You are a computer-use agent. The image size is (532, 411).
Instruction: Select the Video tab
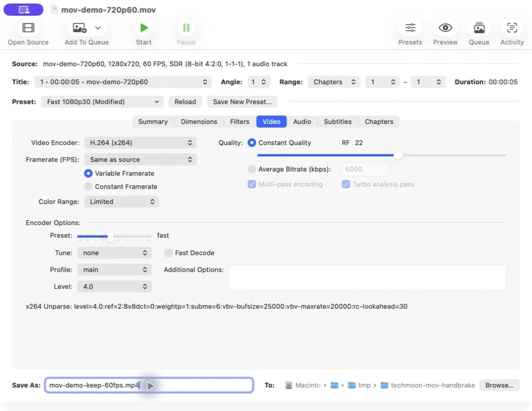pyautogui.click(x=272, y=122)
